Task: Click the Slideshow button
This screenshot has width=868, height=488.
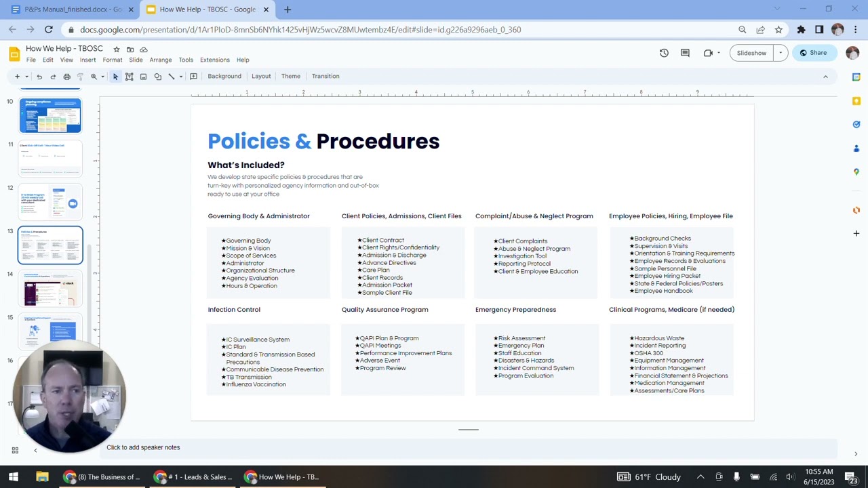Action: coord(751,53)
